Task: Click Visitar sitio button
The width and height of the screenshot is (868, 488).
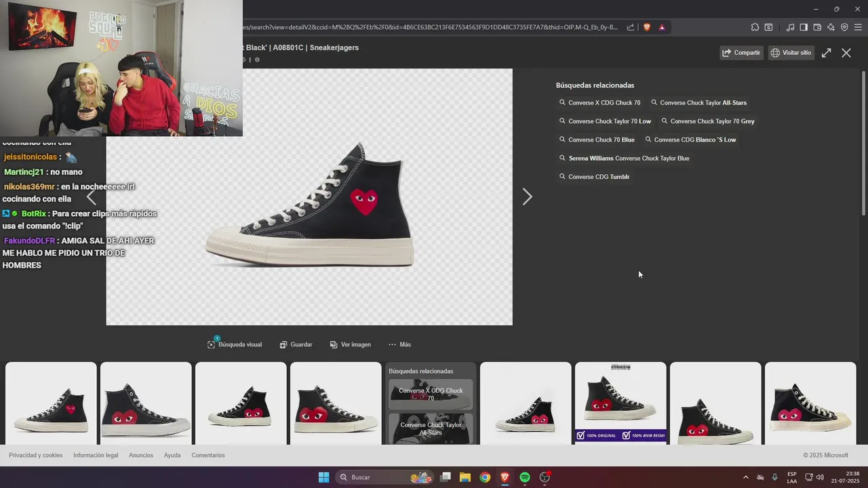Action: point(791,53)
